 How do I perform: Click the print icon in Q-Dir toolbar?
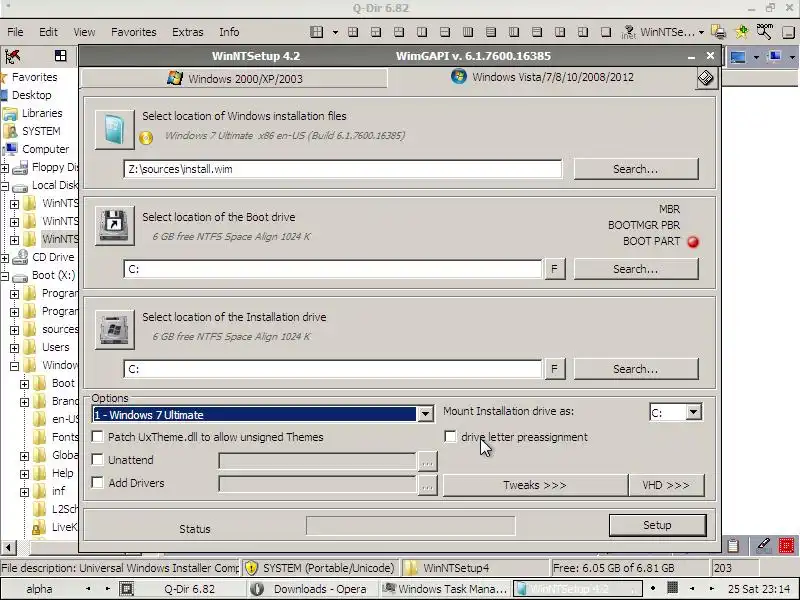click(x=718, y=32)
